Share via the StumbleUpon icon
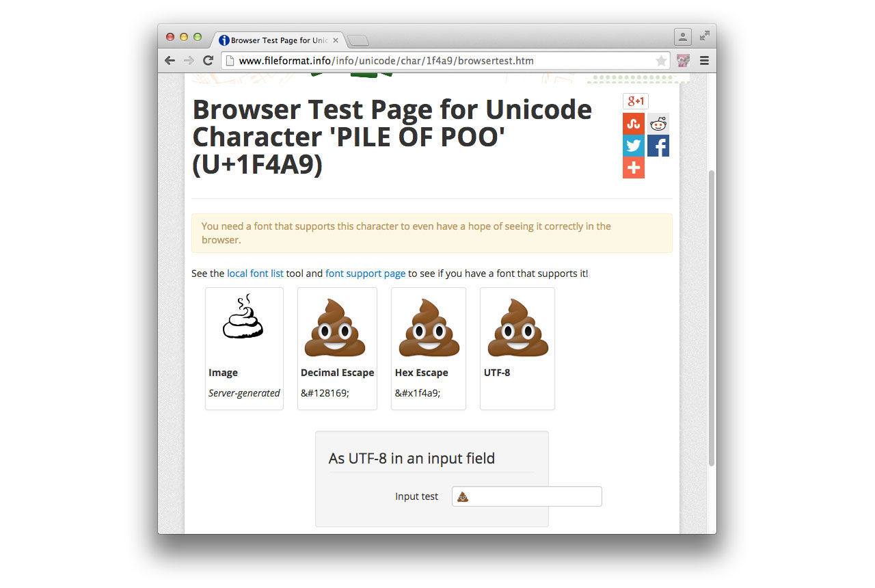This screenshot has width=875, height=588. click(633, 123)
